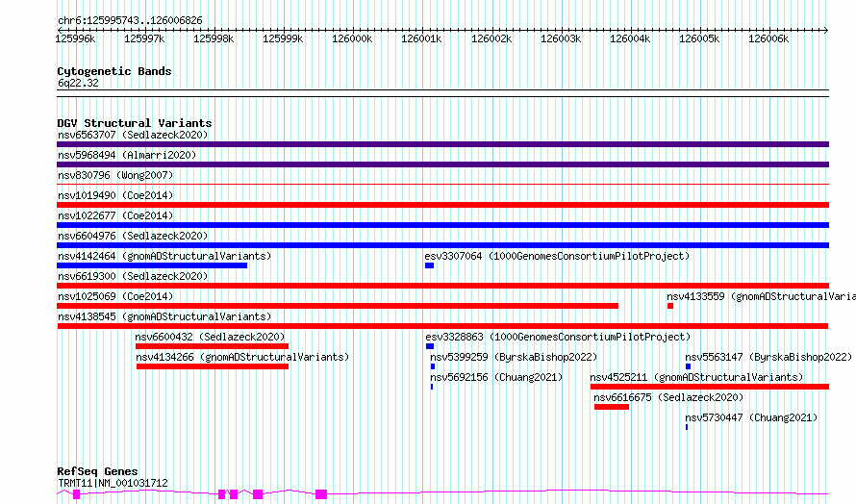
Task: Open nsv6616675 (Sedlazeck2020) label
Action: point(668,397)
